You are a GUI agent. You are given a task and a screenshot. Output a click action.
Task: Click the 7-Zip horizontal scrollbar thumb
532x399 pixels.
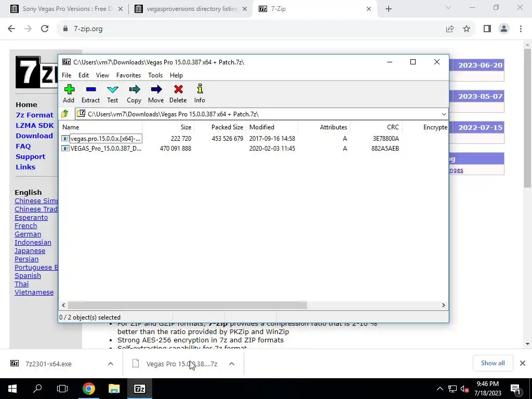pyautogui.click(x=187, y=305)
